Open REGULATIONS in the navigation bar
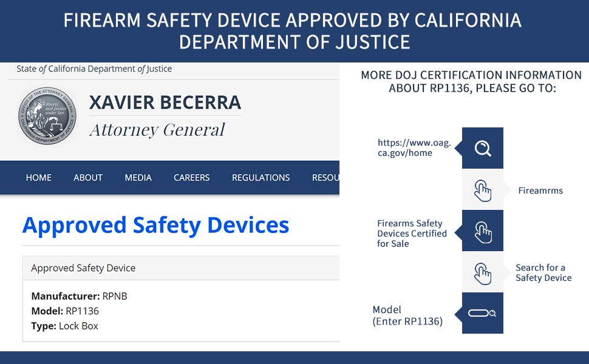 tap(261, 178)
